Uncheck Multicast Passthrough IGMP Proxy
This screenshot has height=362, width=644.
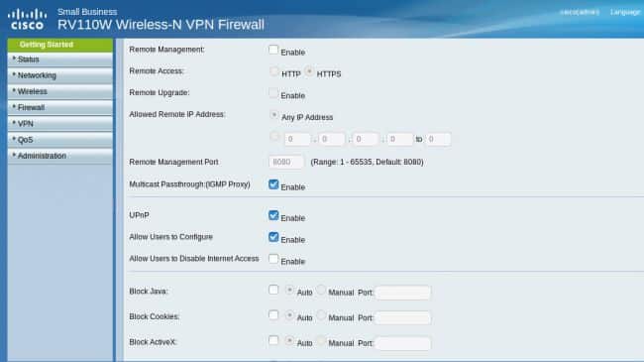[x=273, y=184]
